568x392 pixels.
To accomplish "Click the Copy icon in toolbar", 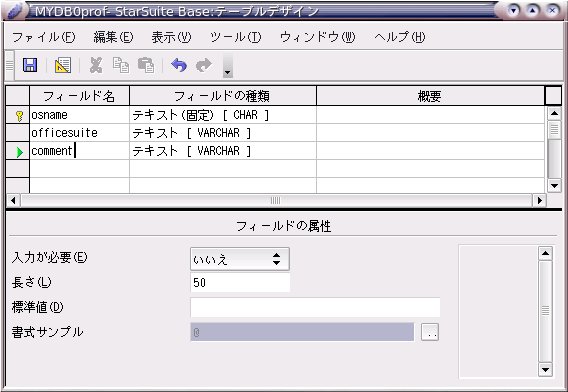I will coord(121,65).
